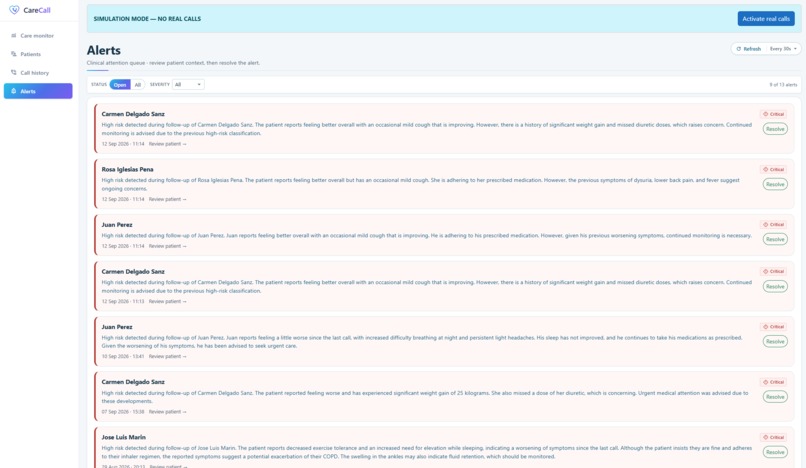The image size is (806, 468).
Task: Click the Refresh circular arrow icon
Action: (x=739, y=49)
